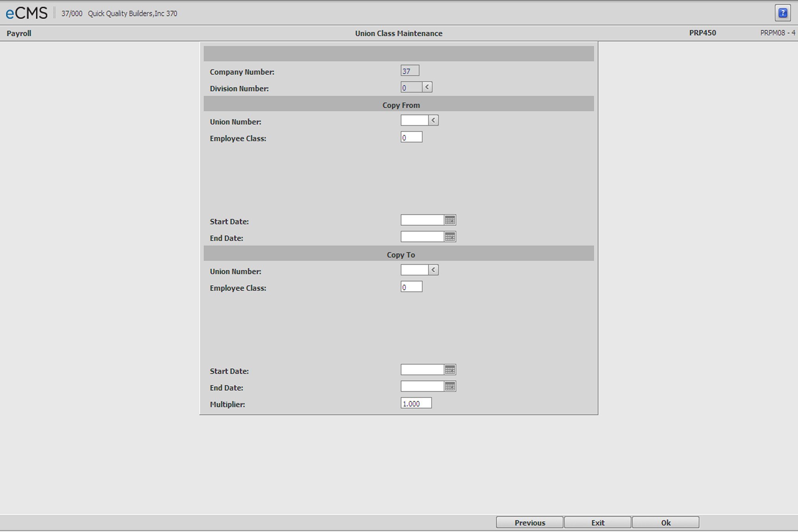Click the Payroll menu label
The image size is (798, 532).
pos(19,33)
